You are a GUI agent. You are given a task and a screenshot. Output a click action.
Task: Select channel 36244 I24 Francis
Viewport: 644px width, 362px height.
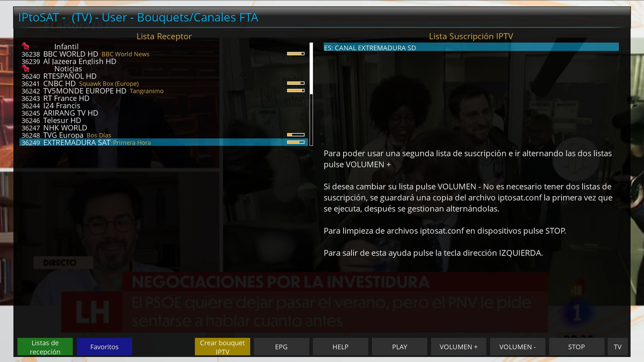164,106
